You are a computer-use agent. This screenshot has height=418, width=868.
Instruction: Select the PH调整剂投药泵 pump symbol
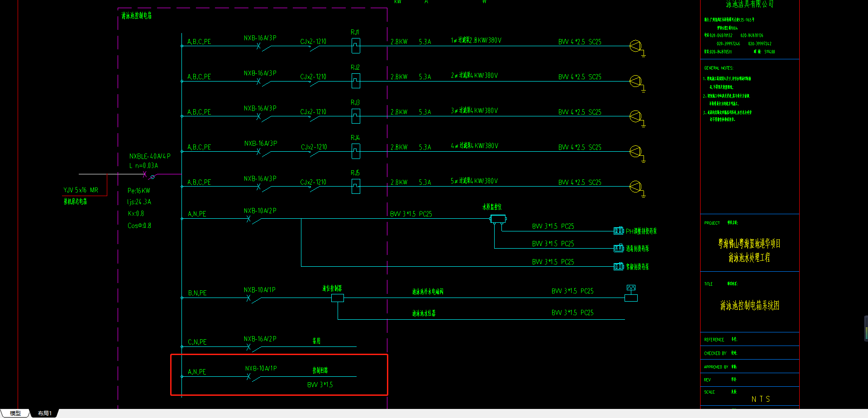point(619,231)
